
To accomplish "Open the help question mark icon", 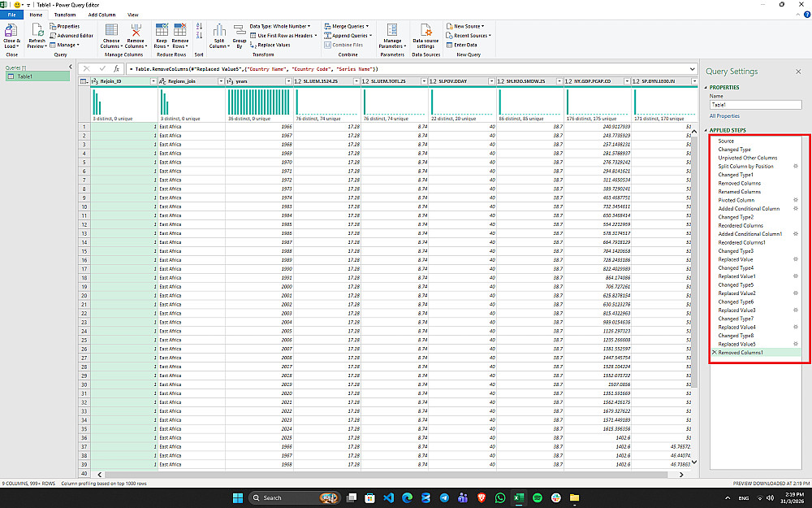I will click(807, 15).
